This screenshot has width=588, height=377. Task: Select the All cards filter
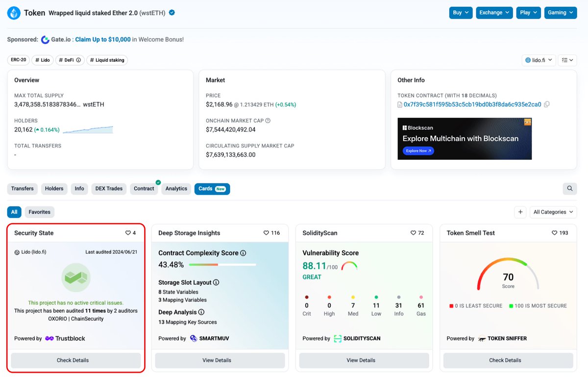[x=14, y=212]
